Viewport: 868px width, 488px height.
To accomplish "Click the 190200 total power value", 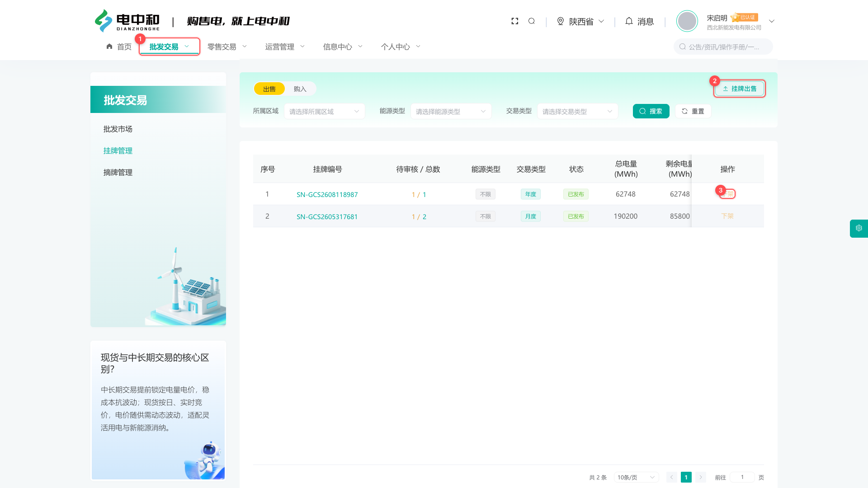I will pyautogui.click(x=626, y=216).
